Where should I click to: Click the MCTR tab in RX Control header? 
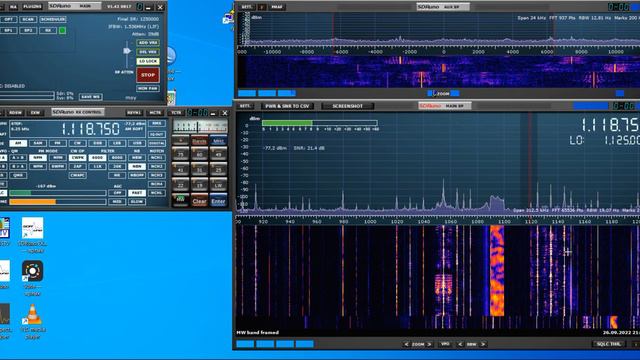click(155, 113)
